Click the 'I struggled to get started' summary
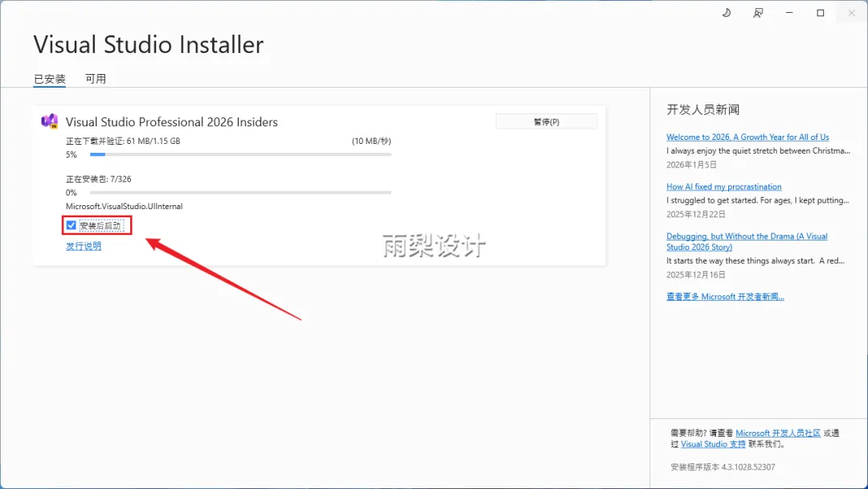Viewport: 868px width, 489px height. coord(758,200)
